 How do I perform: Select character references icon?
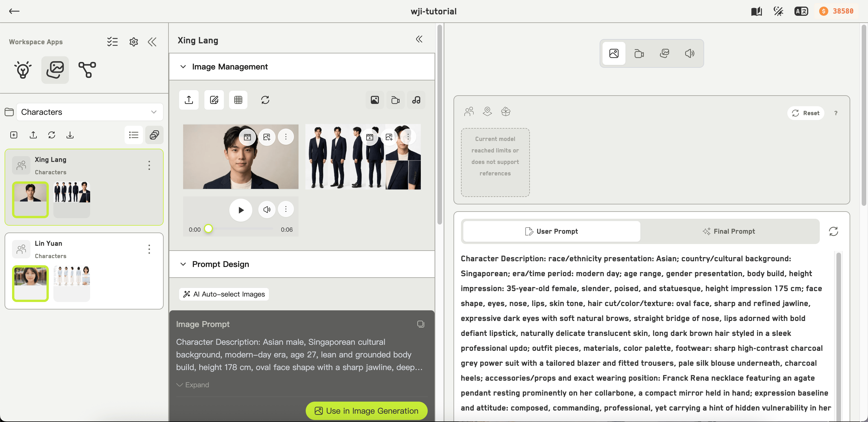pos(469,112)
